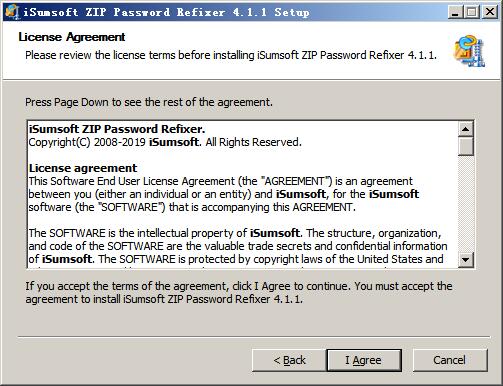This screenshot has width=503, height=386.
Task: Click the license scrollbar up arrow
Action: [466, 129]
